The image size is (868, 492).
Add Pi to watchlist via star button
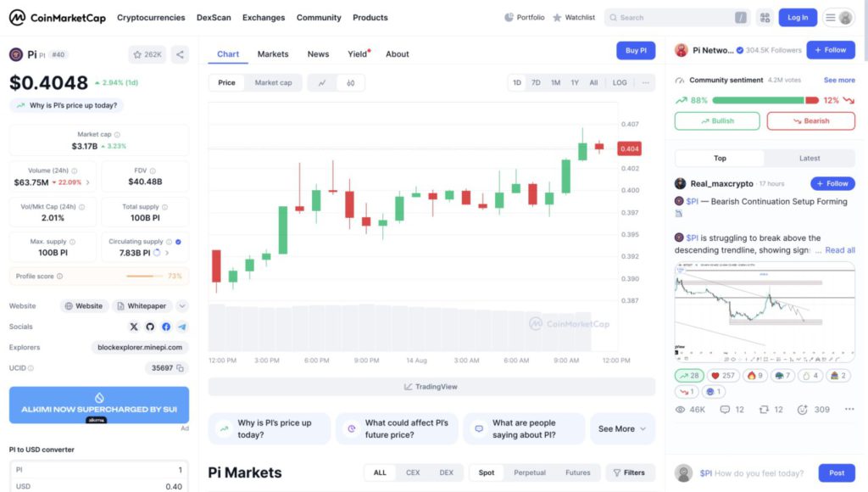(x=147, y=54)
